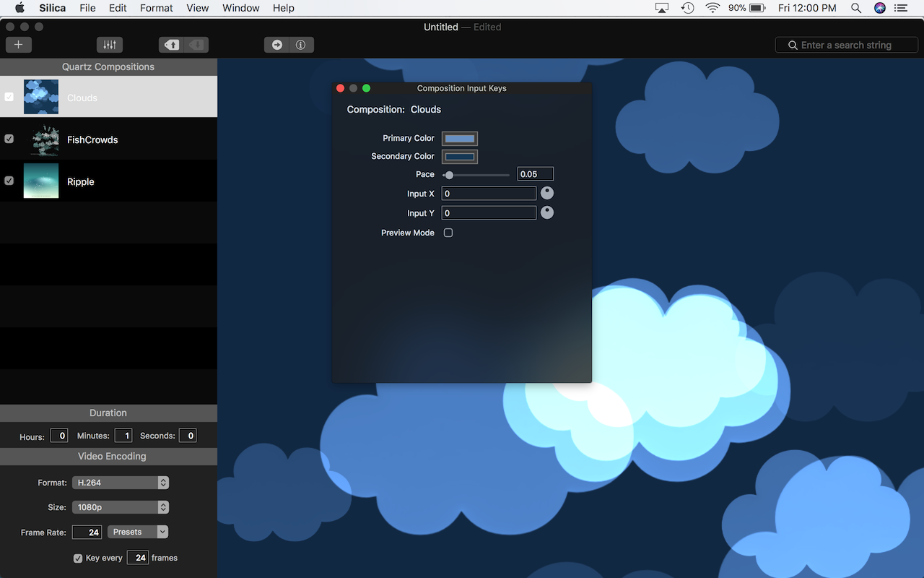
Task: Open the File menu
Action: (x=87, y=8)
